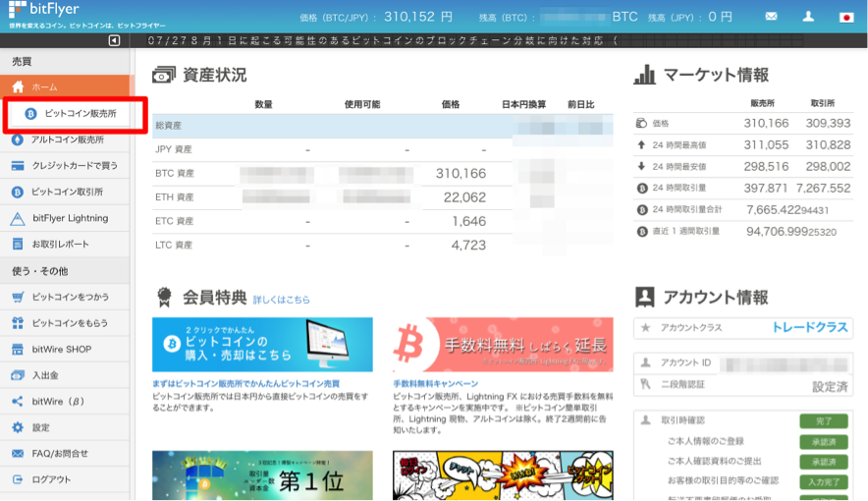Image resolution: width=868 pixels, height=501 pixels.
Task: Click the 詳しくはこちら link
Action: pos(281,300)
